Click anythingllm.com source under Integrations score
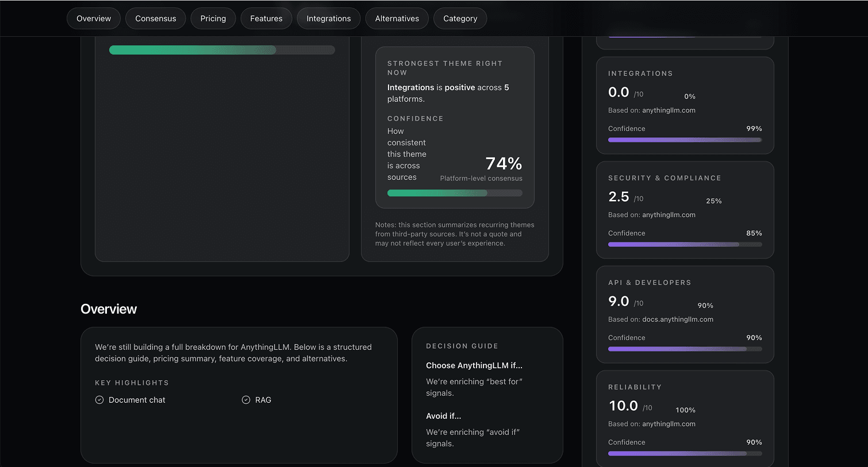This screenshot has width=868, height=467. [x=669, y=110]
